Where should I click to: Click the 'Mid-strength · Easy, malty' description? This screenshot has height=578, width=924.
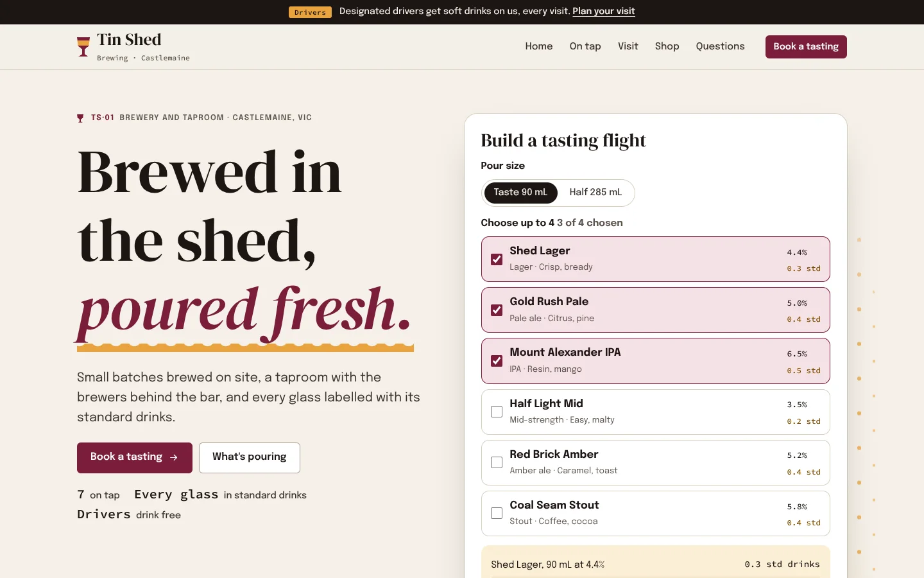[x=562, y=420]
